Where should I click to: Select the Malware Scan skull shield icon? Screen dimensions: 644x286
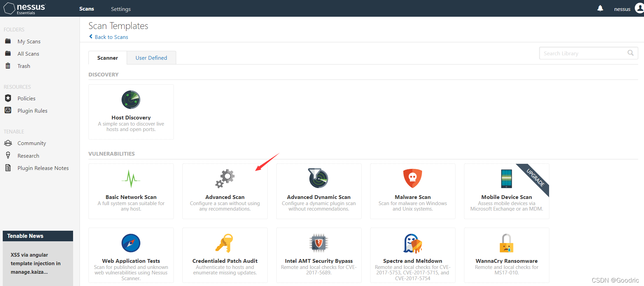coord(412,178)
